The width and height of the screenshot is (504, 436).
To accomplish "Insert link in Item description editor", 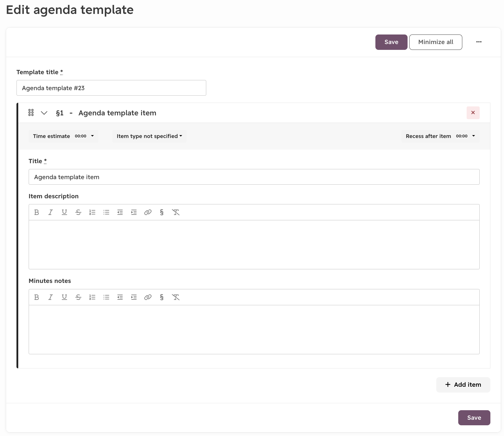I will point(148,212).
